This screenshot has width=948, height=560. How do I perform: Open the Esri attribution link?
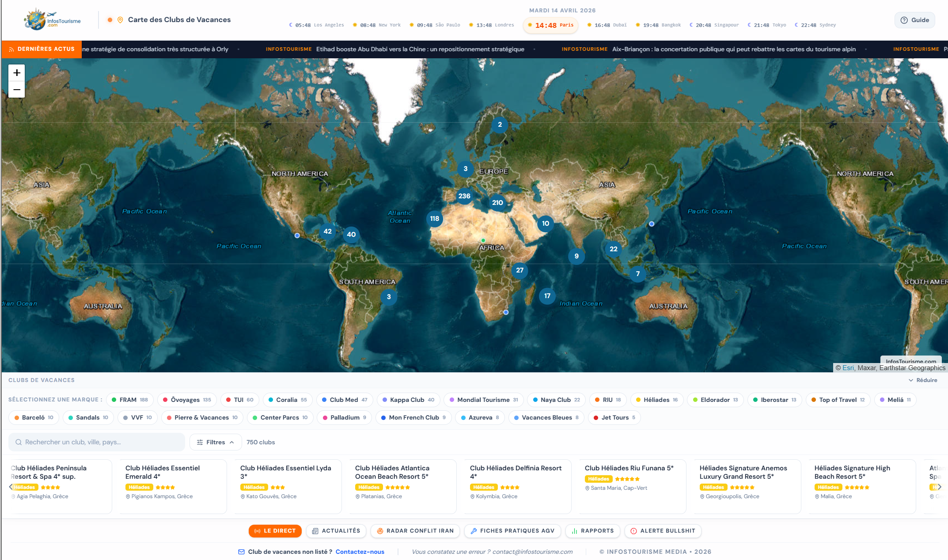coord(848,368)
